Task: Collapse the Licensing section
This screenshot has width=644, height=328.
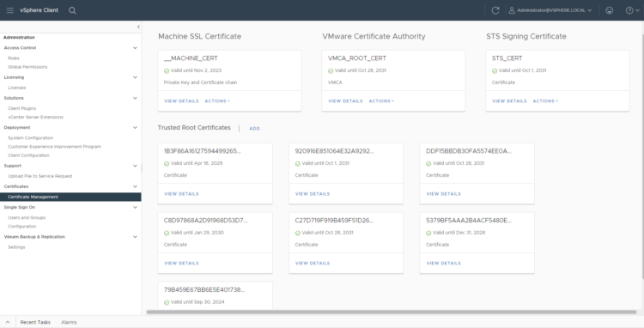Action: tap(135, 77)
